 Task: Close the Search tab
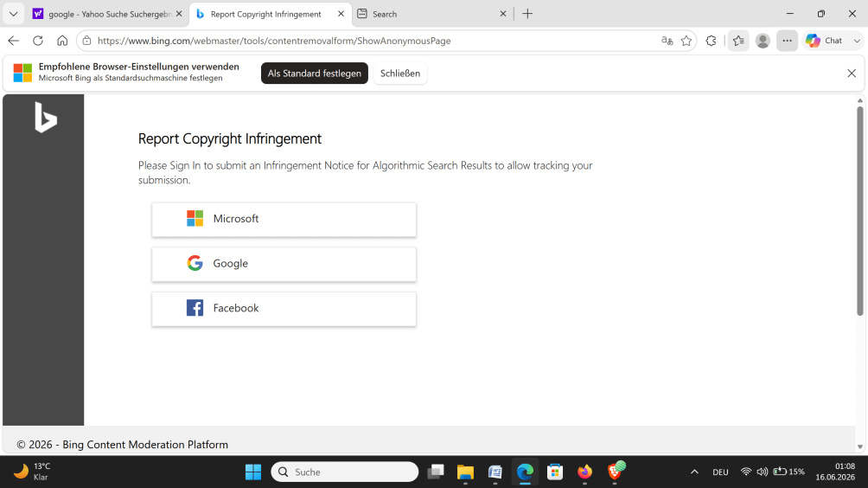pos(503,14)
